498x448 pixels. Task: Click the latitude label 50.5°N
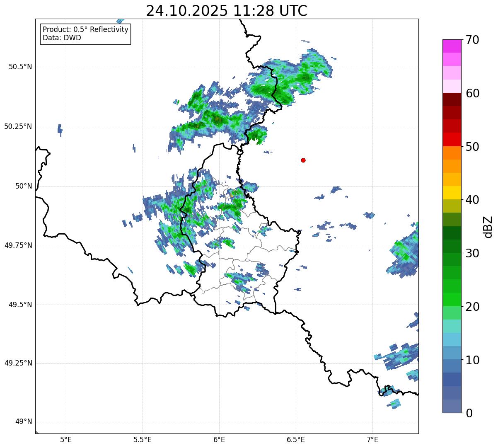click(20, 67)
